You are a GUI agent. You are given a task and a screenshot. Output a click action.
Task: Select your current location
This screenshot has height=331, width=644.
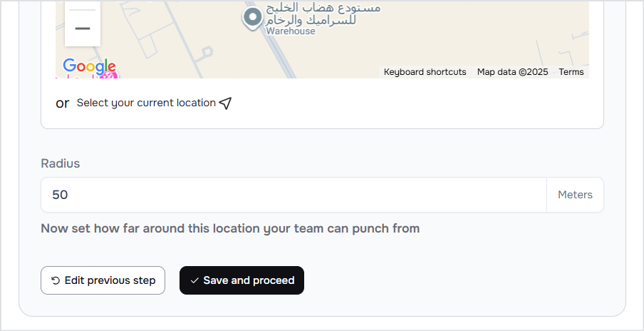(146, 103)
